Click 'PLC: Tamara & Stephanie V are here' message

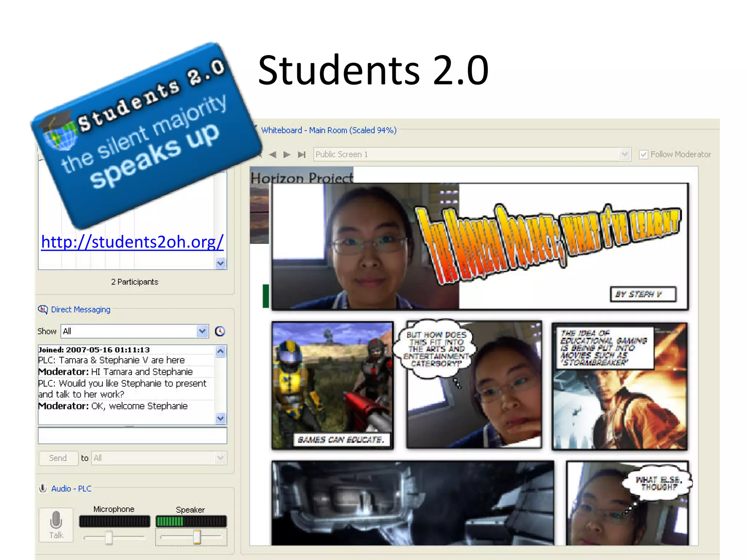pos(112,360)
